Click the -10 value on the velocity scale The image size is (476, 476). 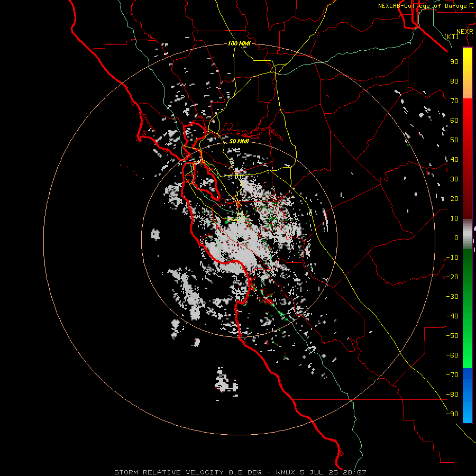452,258
